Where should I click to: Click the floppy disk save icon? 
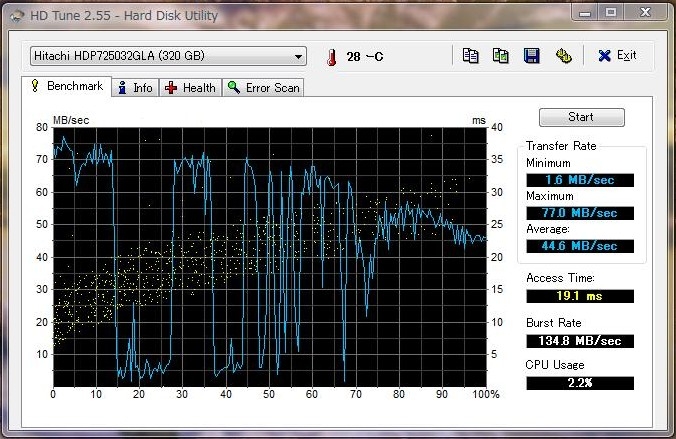[x=532, y=56]
